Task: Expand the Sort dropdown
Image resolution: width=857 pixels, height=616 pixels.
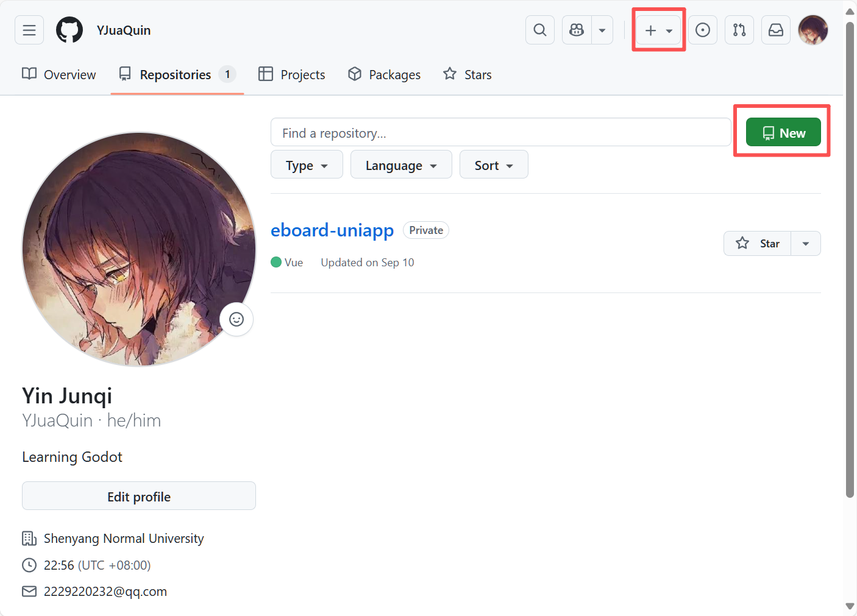Action: 493,165
